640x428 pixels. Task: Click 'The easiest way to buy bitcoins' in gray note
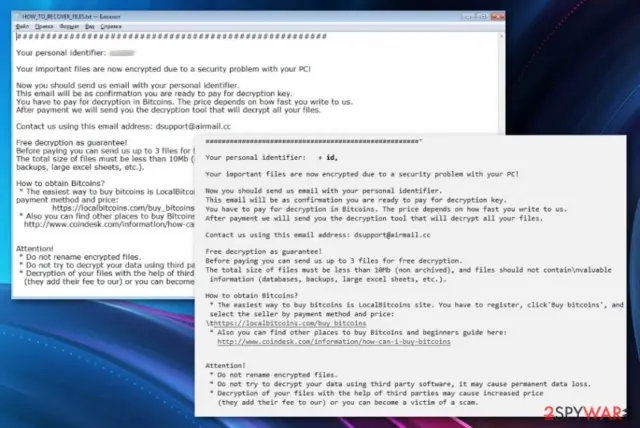pos(417,305)
